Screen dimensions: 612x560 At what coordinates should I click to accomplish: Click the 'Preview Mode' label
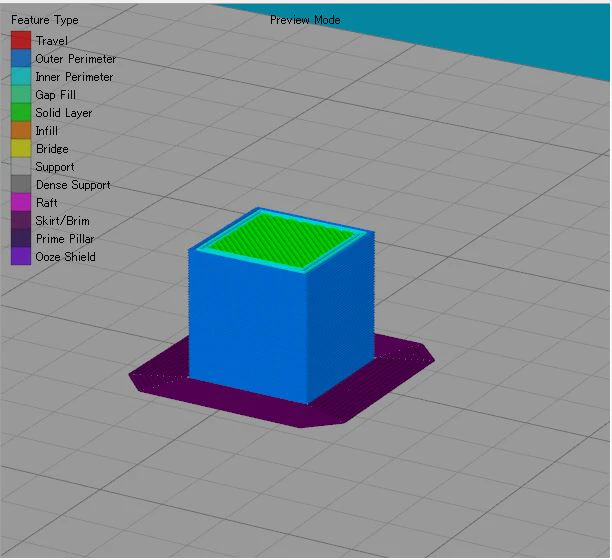[x=305, y=20]
